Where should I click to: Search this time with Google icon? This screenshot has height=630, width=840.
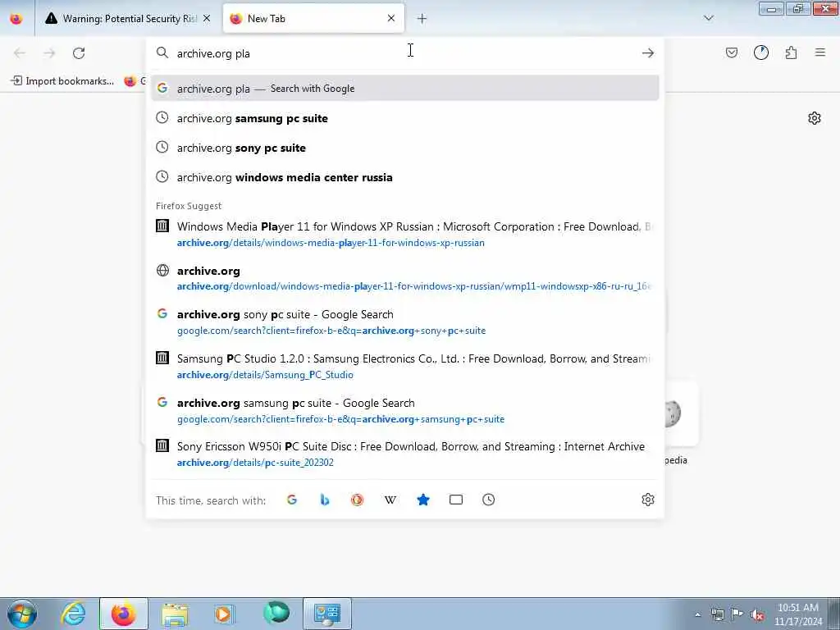[292, 500]
